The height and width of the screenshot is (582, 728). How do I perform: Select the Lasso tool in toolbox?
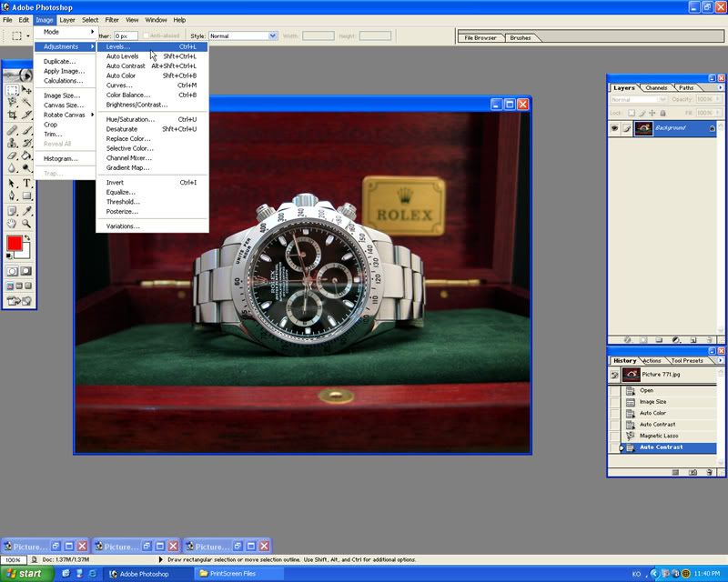tap(13, 102)
